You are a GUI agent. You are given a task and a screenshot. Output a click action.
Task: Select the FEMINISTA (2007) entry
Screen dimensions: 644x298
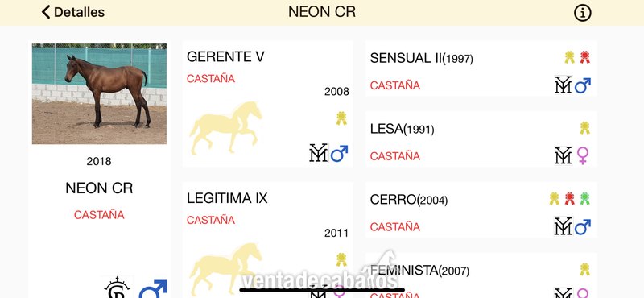481,275
